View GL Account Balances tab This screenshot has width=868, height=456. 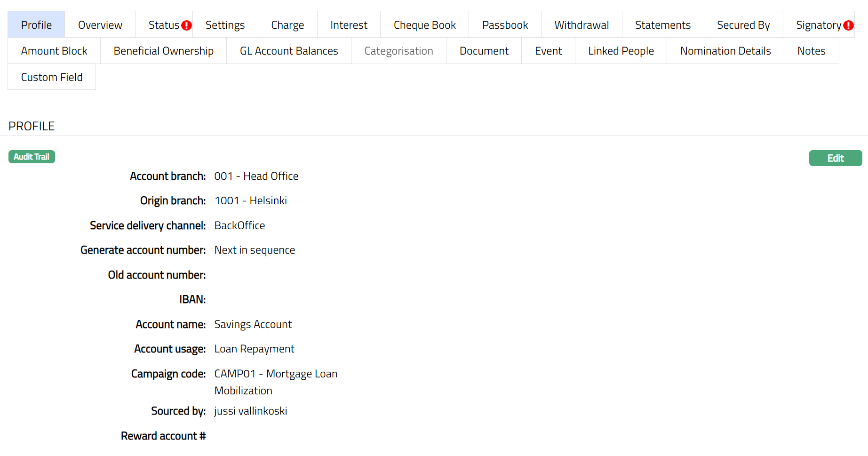(x=289, y=51)
